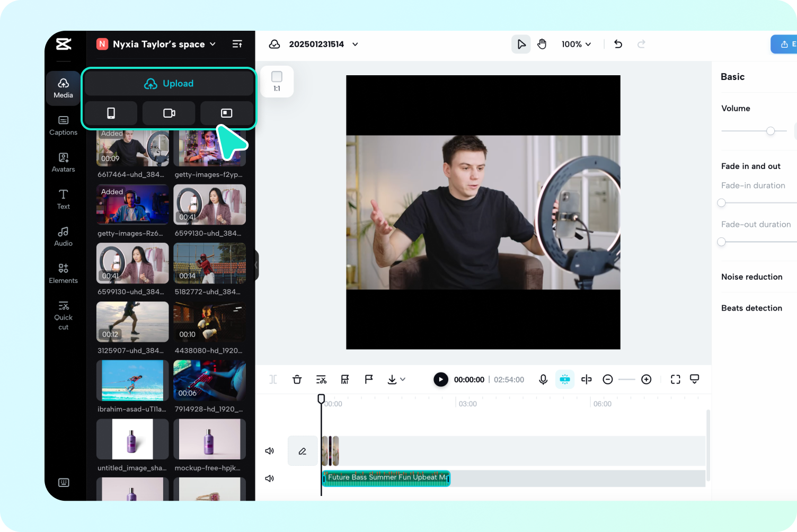Click the marker flag icon on the timeline toolbar

368,379
